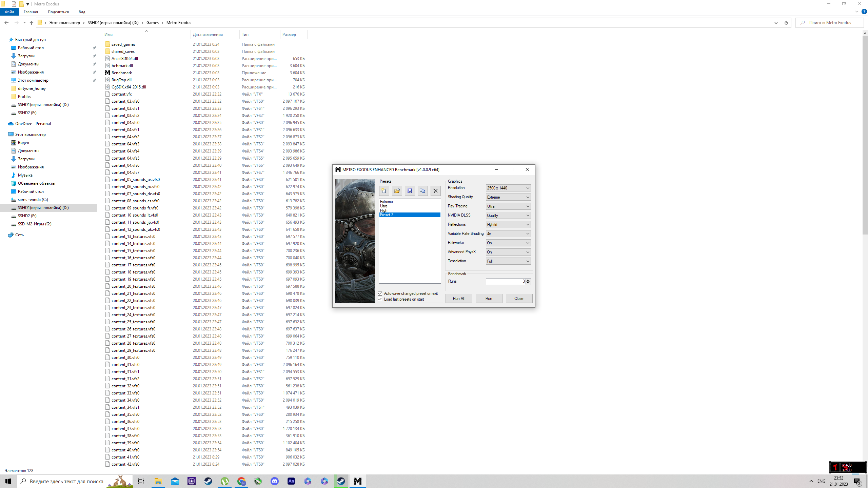Screen dimensions: 868x488
Task: Open the Resolution dropdown
Action: pyautogui.click(x=508, y=188)
